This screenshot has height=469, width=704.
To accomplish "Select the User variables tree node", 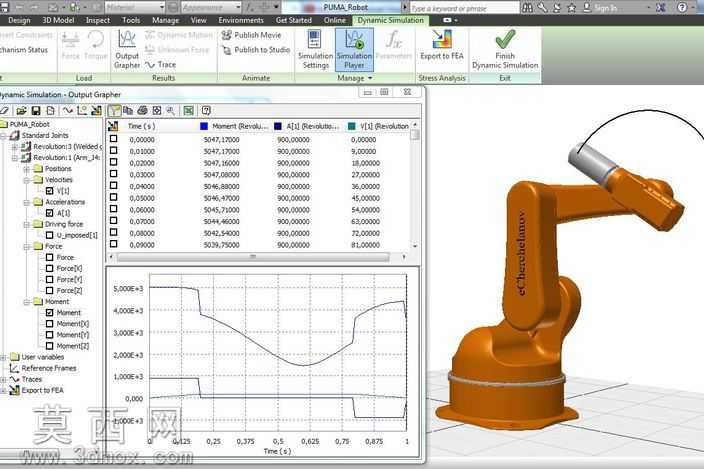I will click(x=43, y=357).
